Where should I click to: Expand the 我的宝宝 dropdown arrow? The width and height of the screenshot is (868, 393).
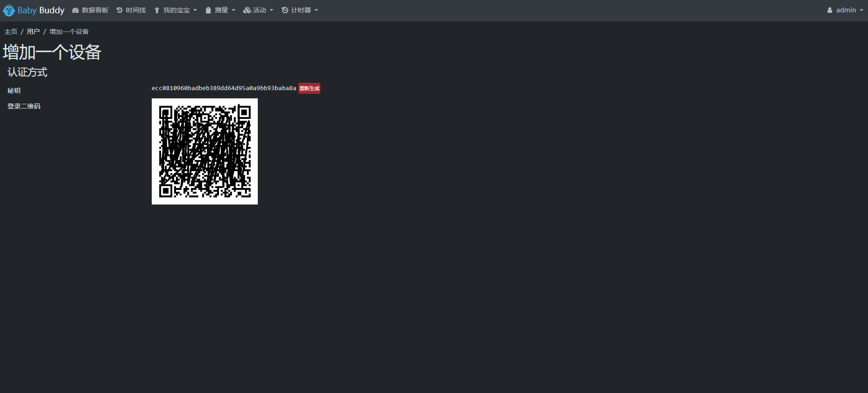(195, 11)
